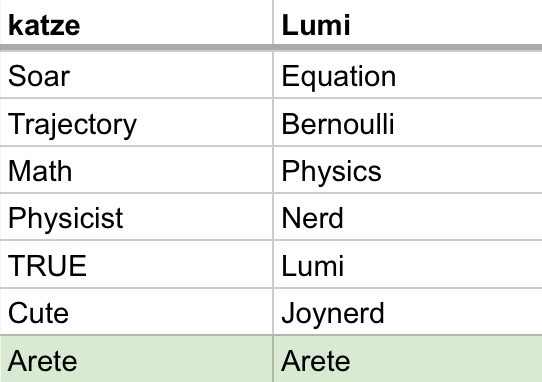Select the Joynerd cell
The image size is (542, 382).
point(408,311)
